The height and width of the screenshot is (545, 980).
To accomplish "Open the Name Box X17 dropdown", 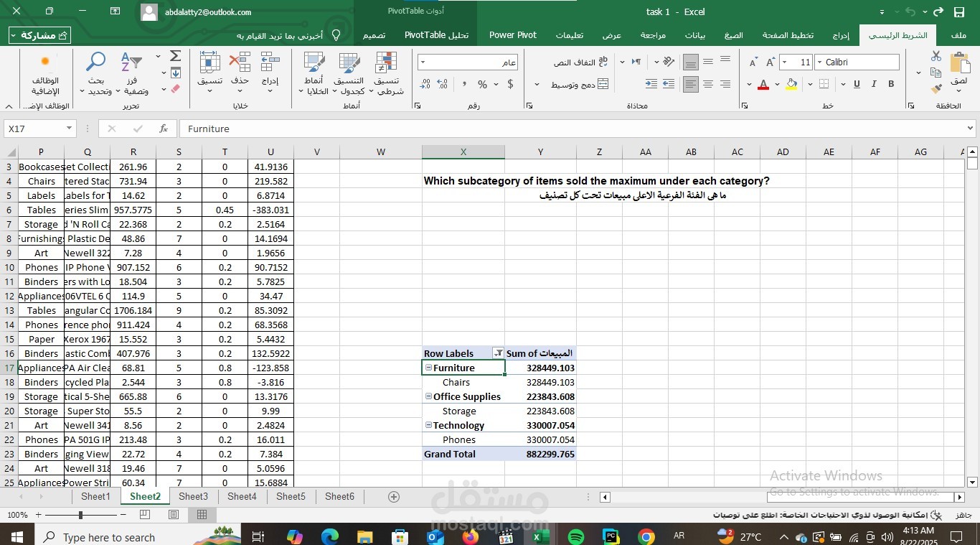I will (x=70, y=129).
